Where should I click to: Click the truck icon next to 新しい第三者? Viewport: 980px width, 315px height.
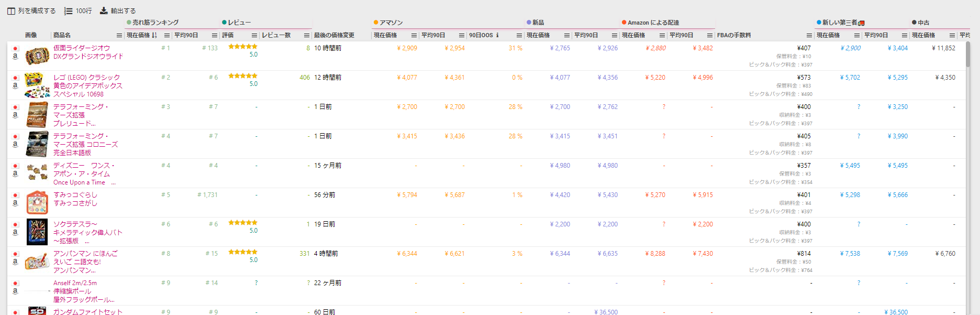tap(862, 23)
